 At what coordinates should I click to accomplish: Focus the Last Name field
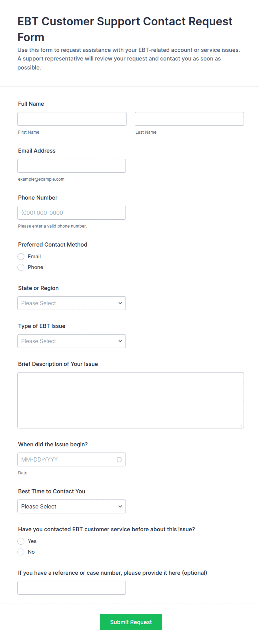point(189,119)
